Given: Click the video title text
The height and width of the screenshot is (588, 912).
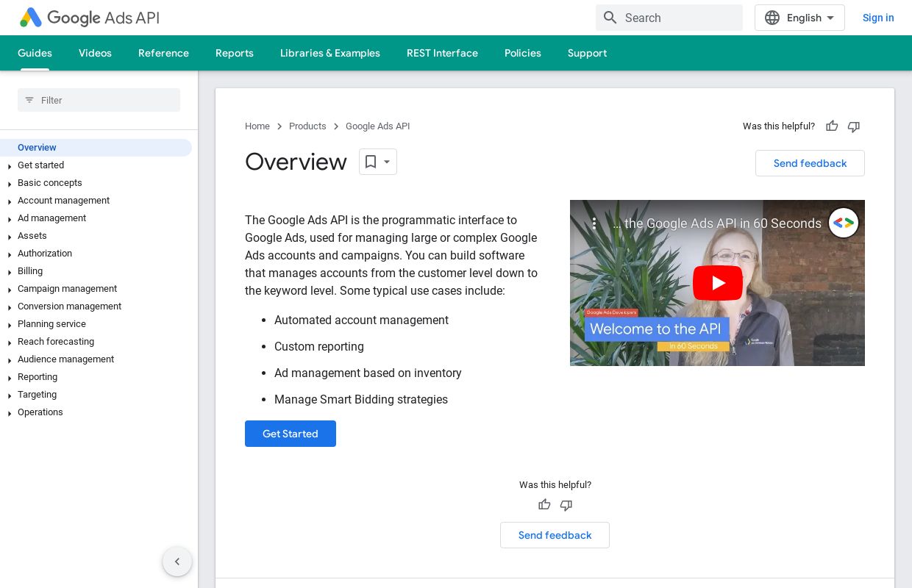Looking at the screenshot, I should 717,223.
